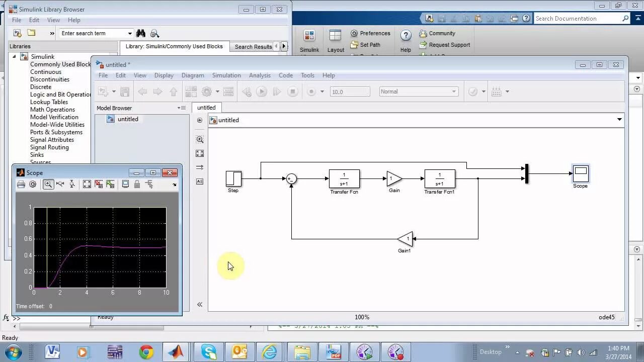Collapse the Simulink library tree node
Image resolution: width=644 pixels, height=362 pixels.
[15, 57]
